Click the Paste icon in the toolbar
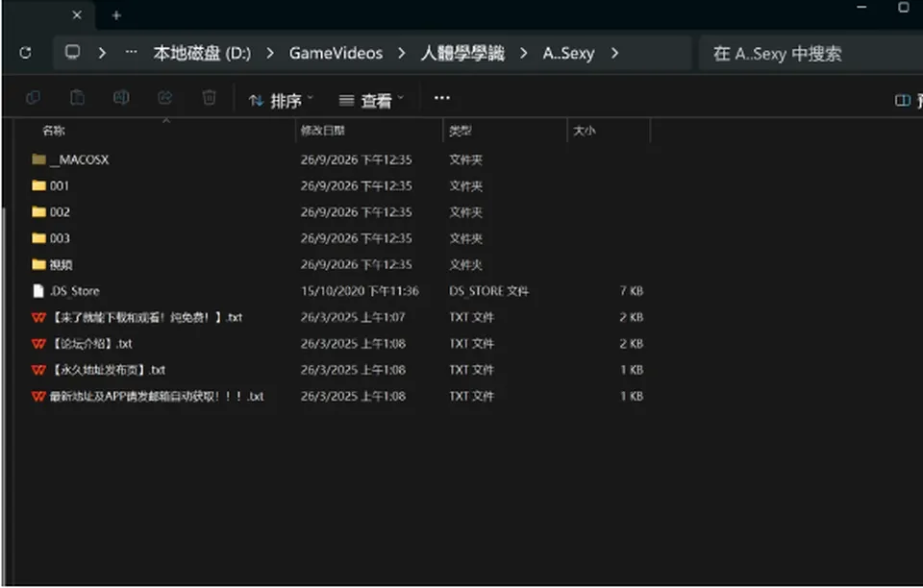Image resolution: width=923 pixels, height=588 pixels. click(77, 98)
